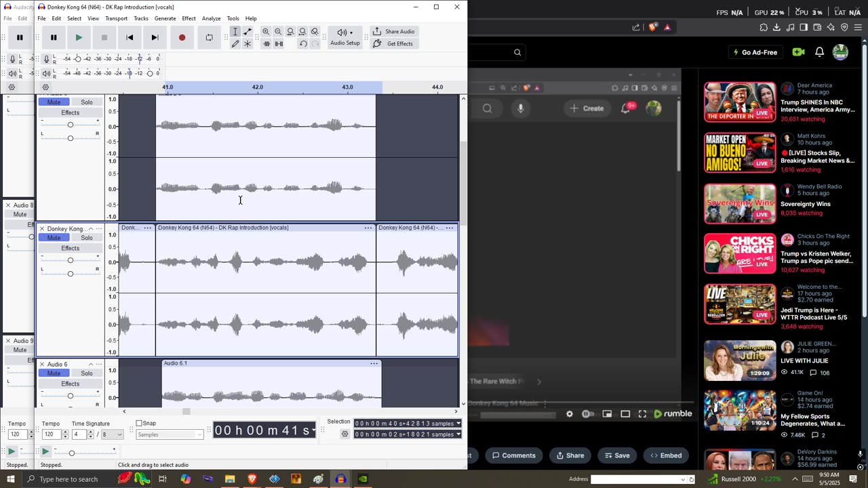This screenshot has width=868, height=488.
Task: Open Effects for the Audio 6 track
Action: point(70,384)
